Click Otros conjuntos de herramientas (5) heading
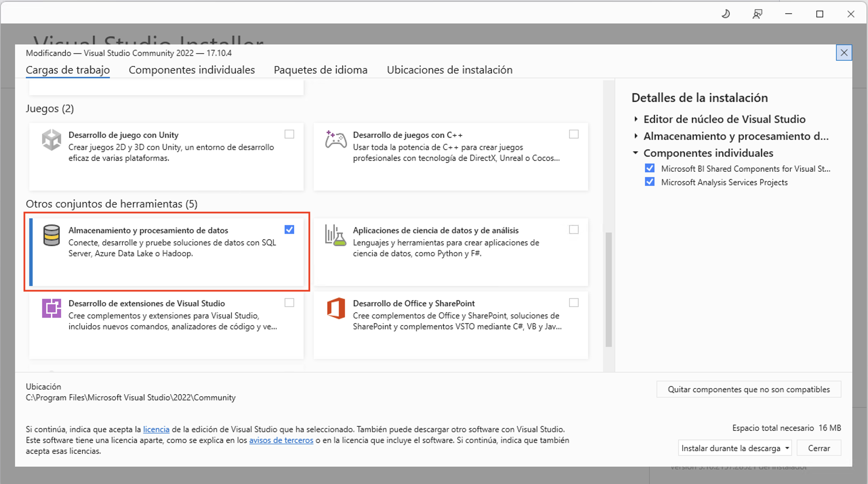The width and height of the screenshot is (868, 484). coord(112,204)
